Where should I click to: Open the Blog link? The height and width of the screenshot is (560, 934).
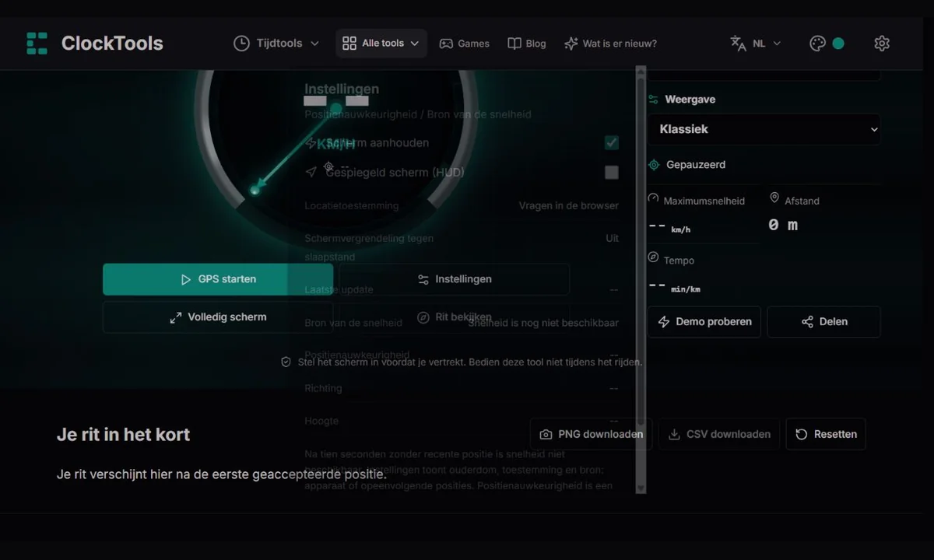527,44
